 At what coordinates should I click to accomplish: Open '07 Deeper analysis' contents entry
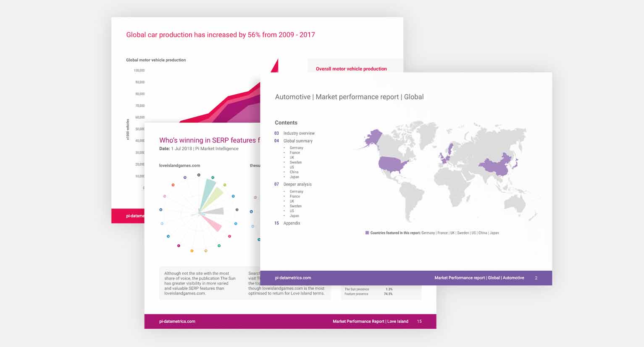coord(293,184)
